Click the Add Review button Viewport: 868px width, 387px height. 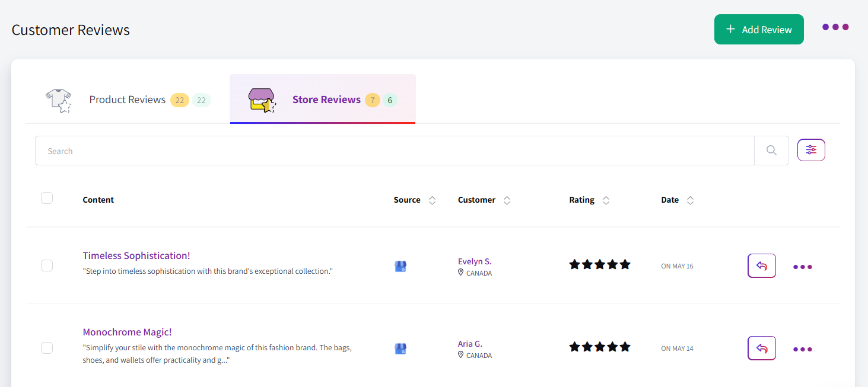point(759,28)
